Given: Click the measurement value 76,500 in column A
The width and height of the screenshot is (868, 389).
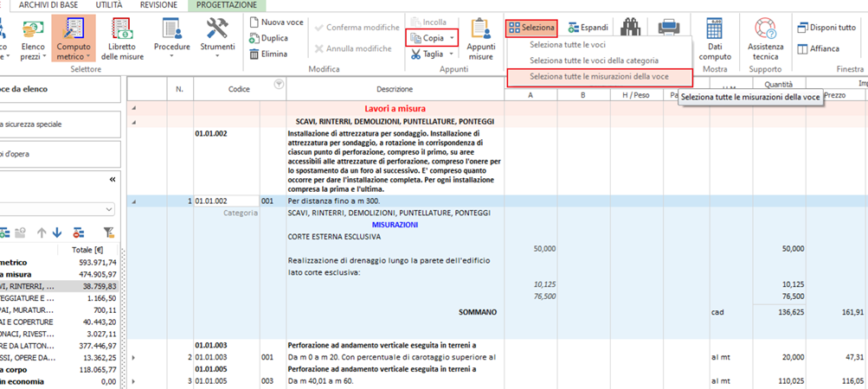Looking at the screenshot, I should [544, 296].
